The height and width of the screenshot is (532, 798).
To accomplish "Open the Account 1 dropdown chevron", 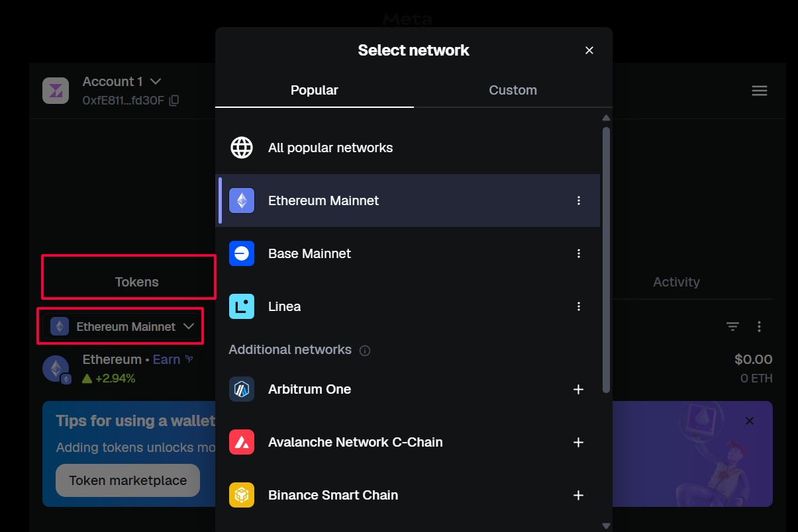I will (x=156, y=81).
